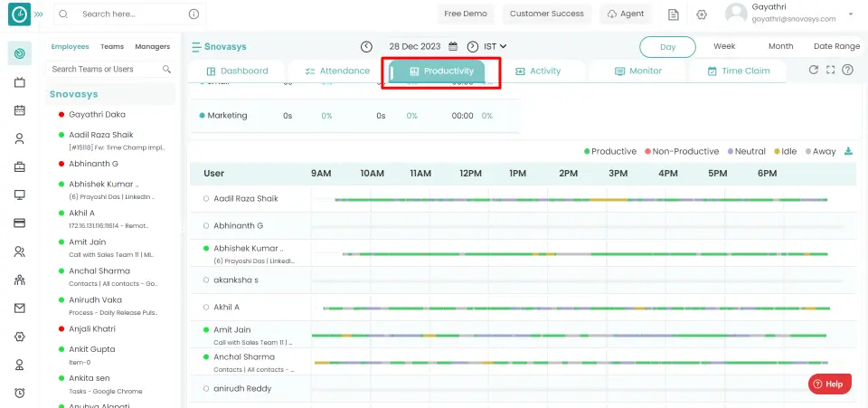Select Anjali Khatri in employee list
The width and height of the screenshot is (868, 408).
[x=92, y=328]
